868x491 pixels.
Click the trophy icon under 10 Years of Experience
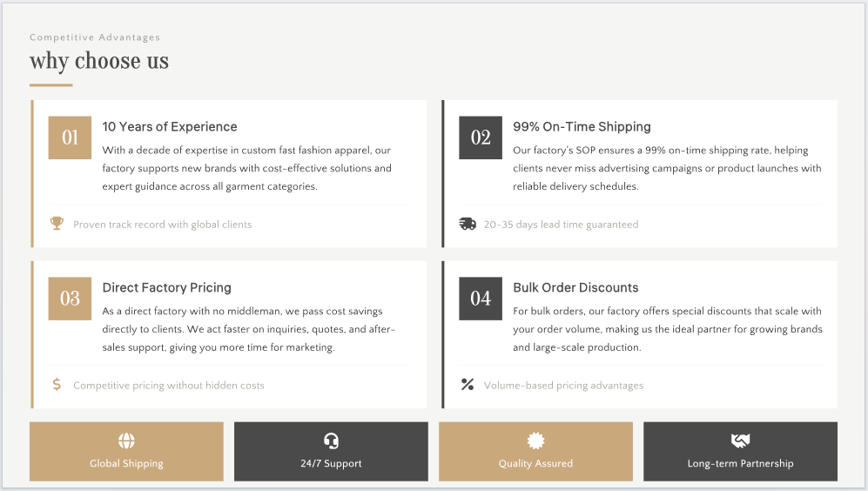[x=57, y=224]
